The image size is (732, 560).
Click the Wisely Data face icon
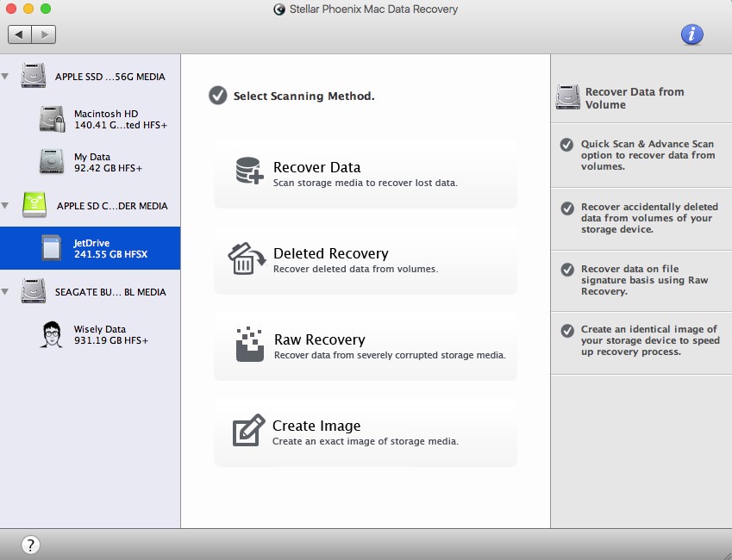[52, 334]
